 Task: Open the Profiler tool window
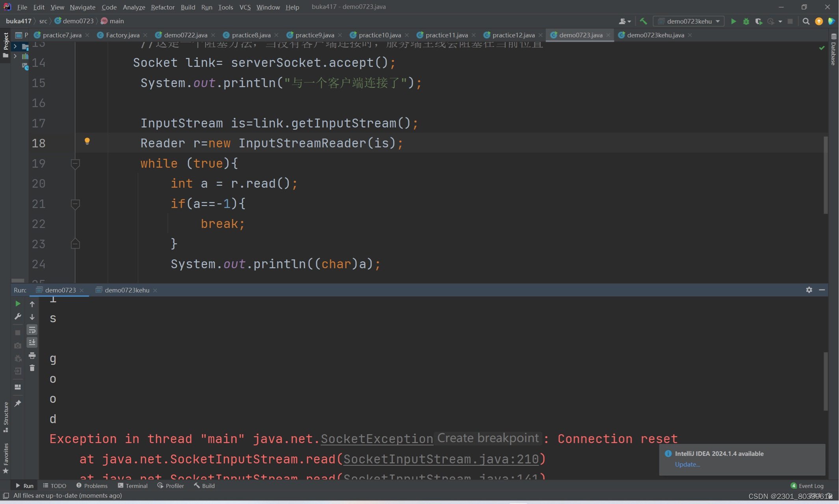pos(171,485)
